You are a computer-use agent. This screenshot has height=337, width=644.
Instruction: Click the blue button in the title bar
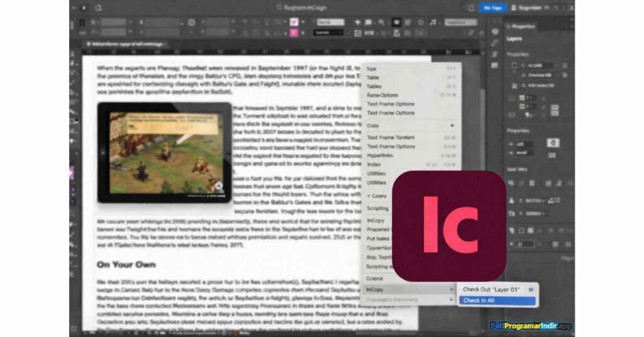pyautogui.click(x=493, y=8)
